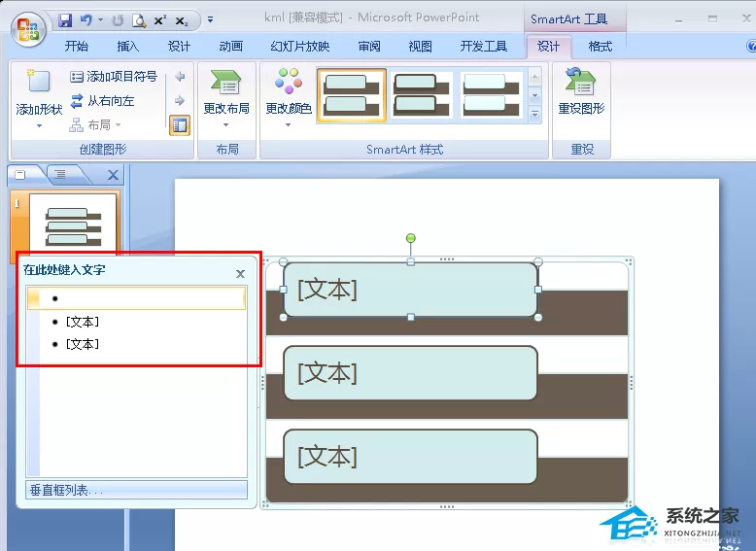
Task: Switch to the 设计 tab beside 插入
Action: tap(179, 47)
